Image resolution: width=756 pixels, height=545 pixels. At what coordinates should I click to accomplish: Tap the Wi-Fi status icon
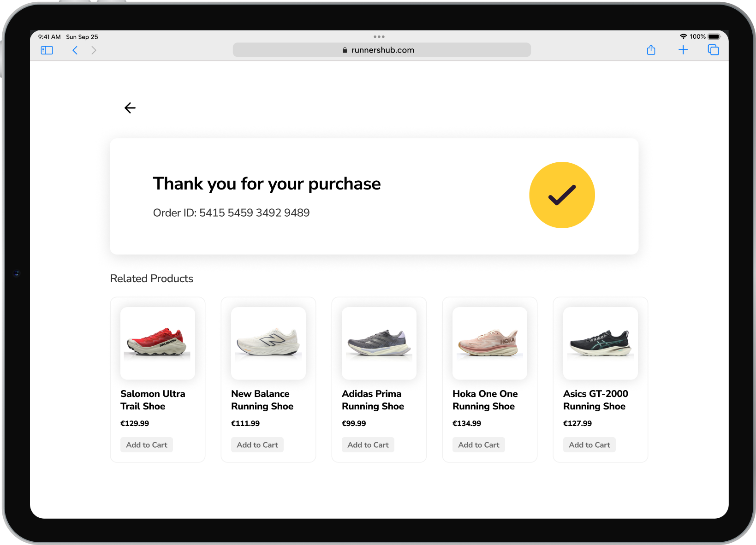[x=683, y=36]
